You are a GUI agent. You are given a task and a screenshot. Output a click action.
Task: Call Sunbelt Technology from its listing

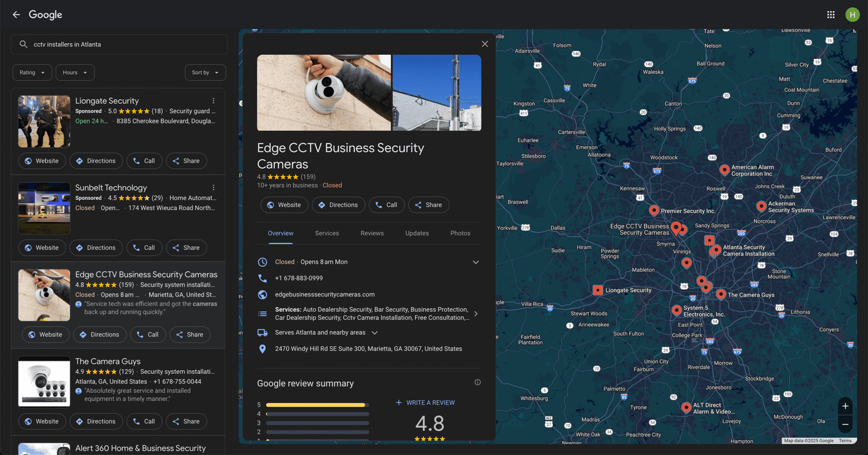click(144, 248)
